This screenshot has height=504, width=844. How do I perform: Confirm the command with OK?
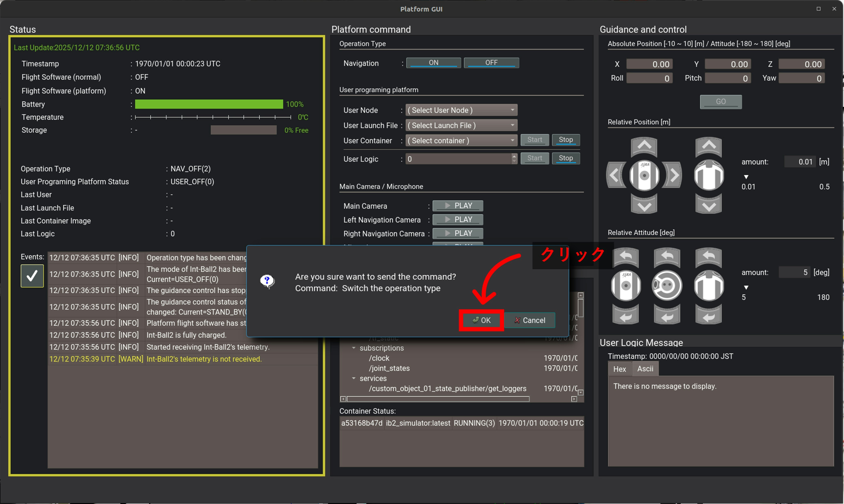[x=481, y=320]
